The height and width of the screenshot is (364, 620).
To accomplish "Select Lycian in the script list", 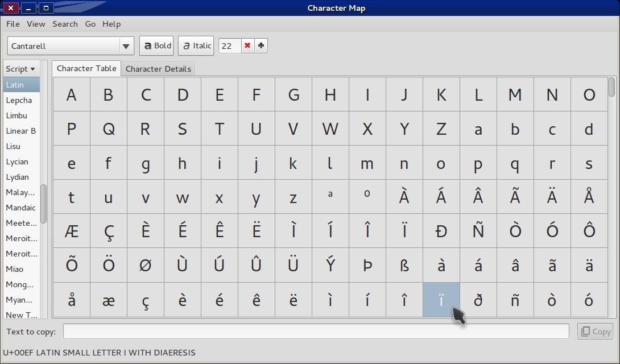I will point(17,162).
